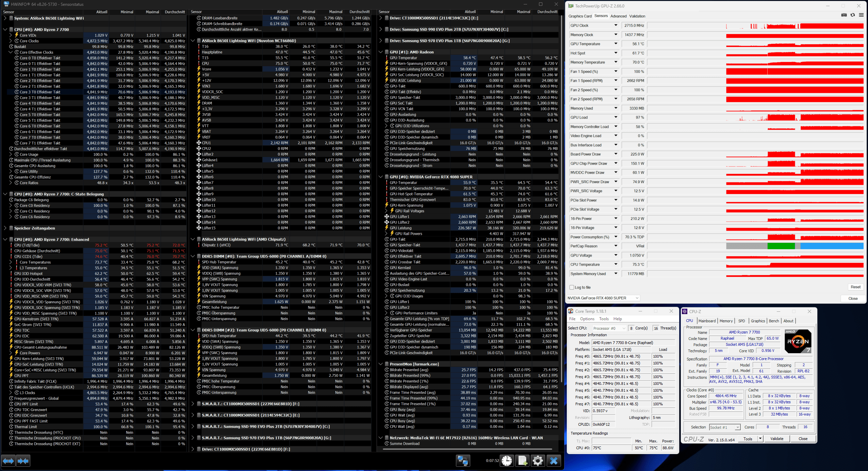Image resolution: width=868 pixels, height=471 pixels.
Task: Open Core Temp Options menu
Action: click(x=587, y=319)
